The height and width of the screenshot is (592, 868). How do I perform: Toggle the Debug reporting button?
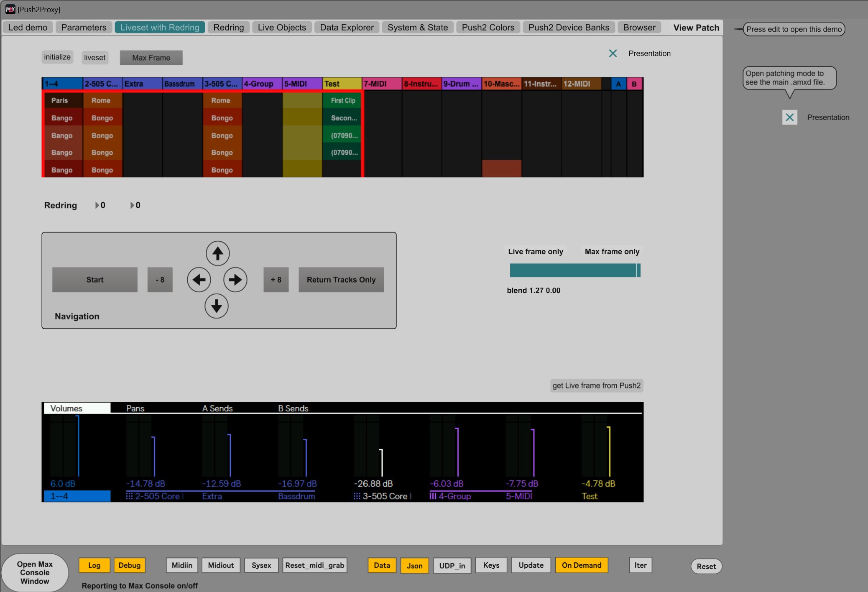click(x=129, y=565)
